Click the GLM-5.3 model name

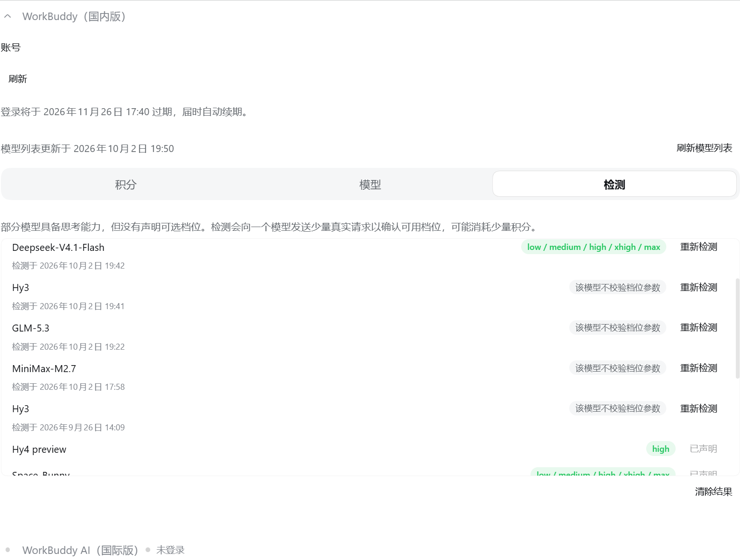coord(31,328)
